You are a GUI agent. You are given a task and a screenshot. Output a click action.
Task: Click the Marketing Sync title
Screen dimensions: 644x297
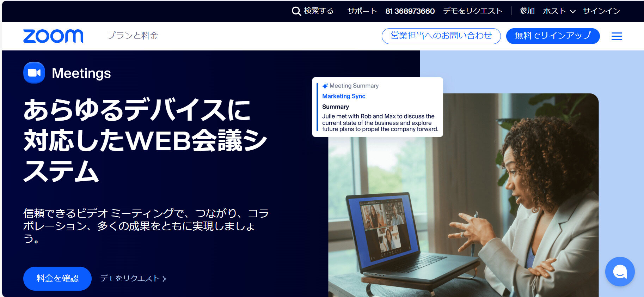344,96
